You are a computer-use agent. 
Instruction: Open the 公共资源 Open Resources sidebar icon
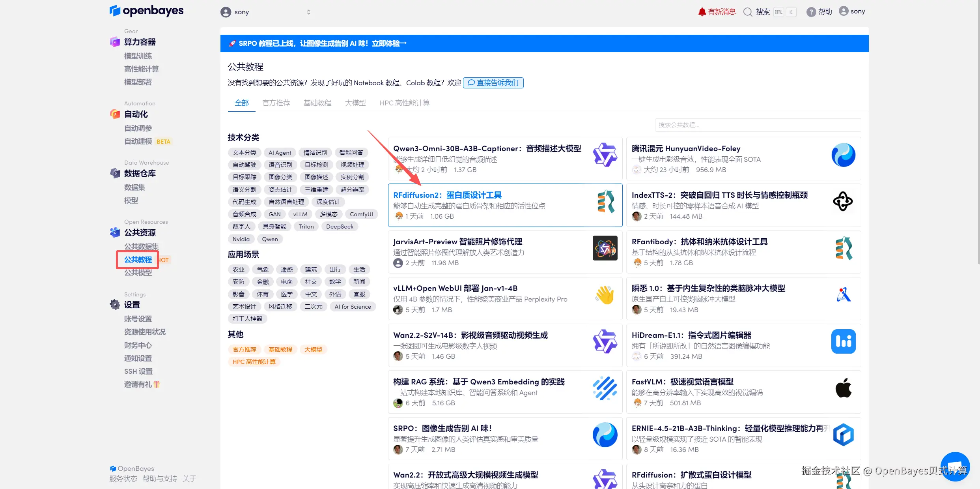coord(114,232)
